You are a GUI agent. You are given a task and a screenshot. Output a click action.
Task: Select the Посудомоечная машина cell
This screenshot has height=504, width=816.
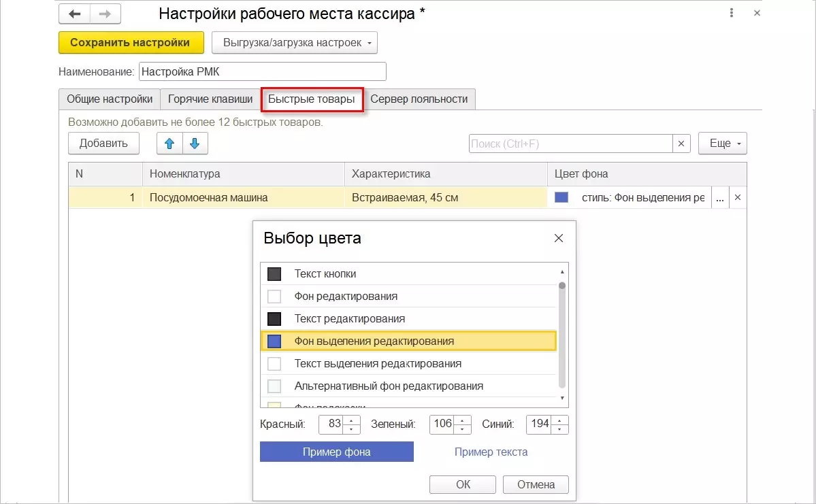(244, 198)
